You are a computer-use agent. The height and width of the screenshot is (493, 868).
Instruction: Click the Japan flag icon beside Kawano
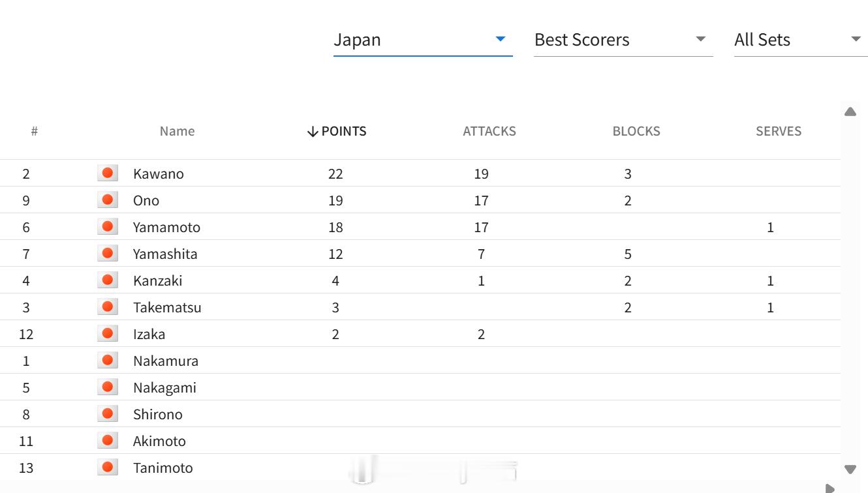pos(108,173)
